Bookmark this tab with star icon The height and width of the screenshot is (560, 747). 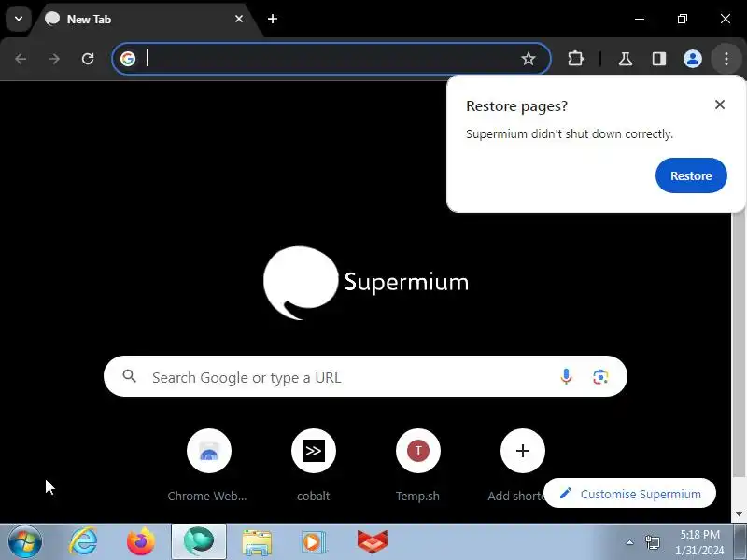[528, 59]
